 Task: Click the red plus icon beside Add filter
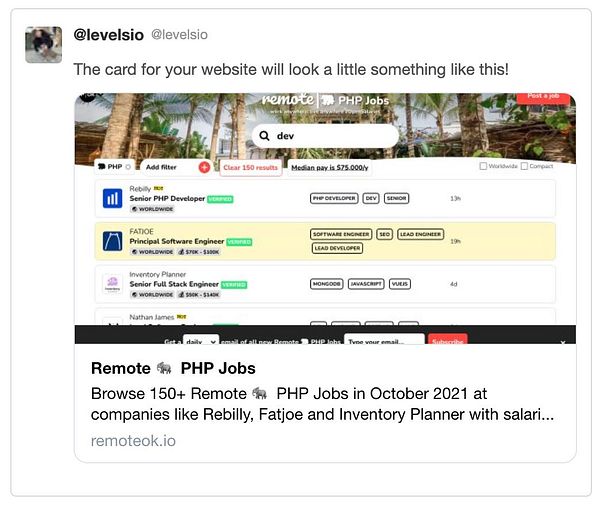pos(204,167)
